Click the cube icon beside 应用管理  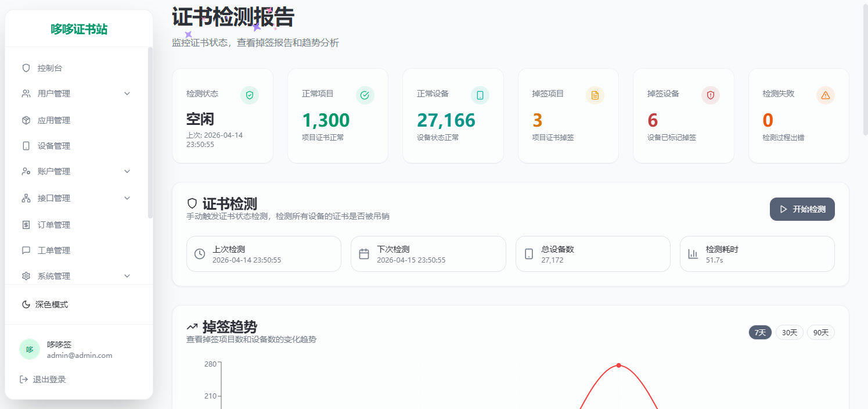pyautogui.click(x=26, y=120)
